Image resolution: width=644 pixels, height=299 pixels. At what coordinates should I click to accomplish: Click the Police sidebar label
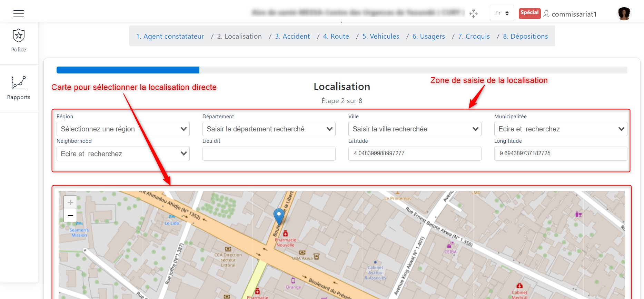[x=19, y=50]
